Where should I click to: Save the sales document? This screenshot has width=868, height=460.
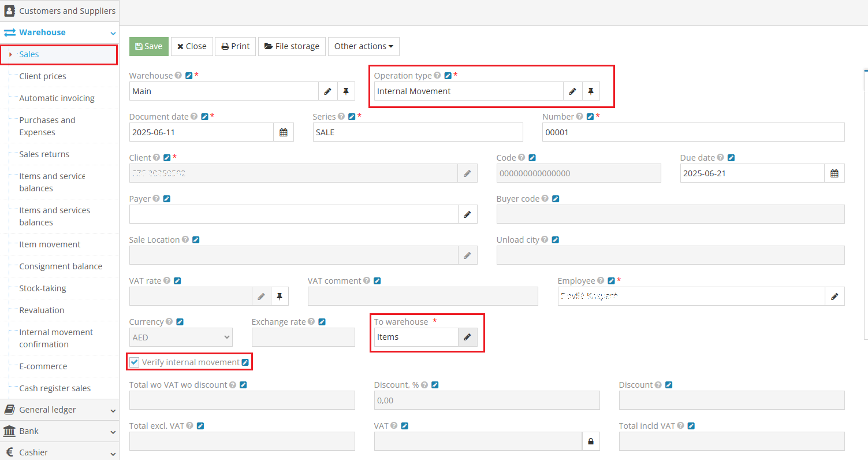click(148, 46)
